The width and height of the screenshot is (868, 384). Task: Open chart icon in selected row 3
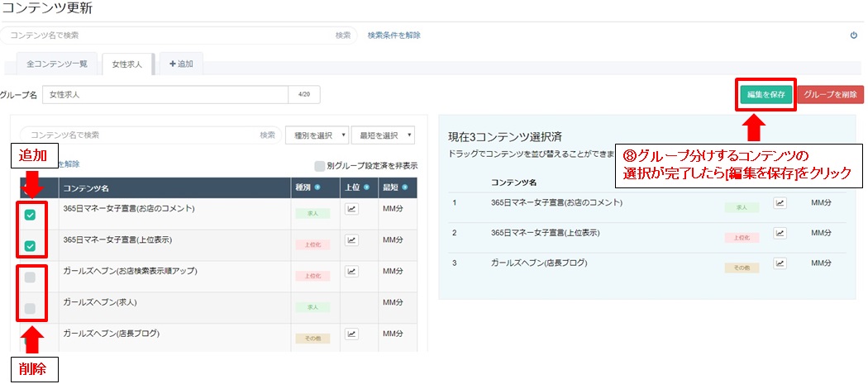pos(780,263)
